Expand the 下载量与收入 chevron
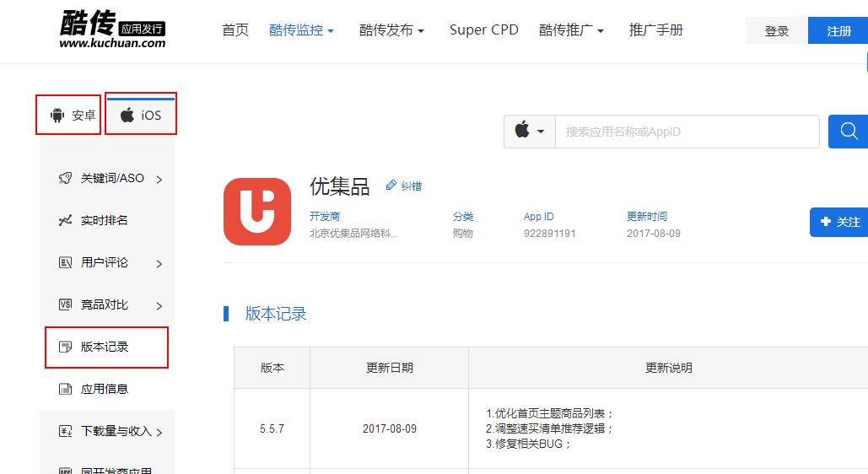This screenshot has height=474, width=868. point(159,433)
